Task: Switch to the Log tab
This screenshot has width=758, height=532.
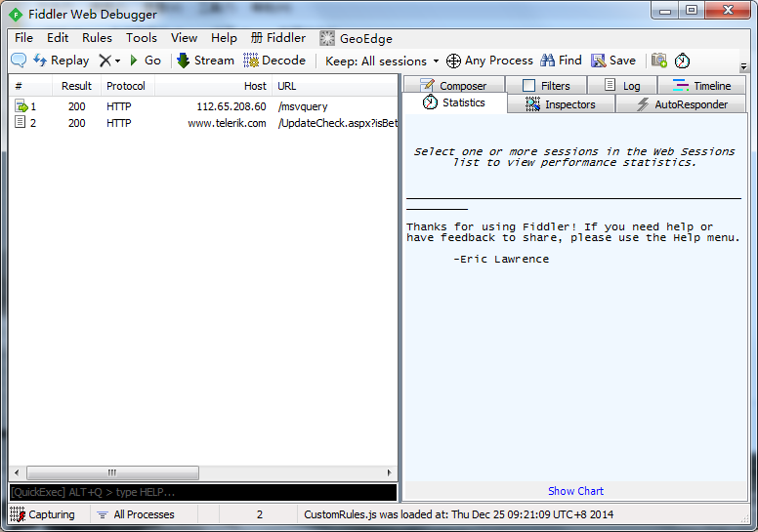Action: tap(622, 85)
